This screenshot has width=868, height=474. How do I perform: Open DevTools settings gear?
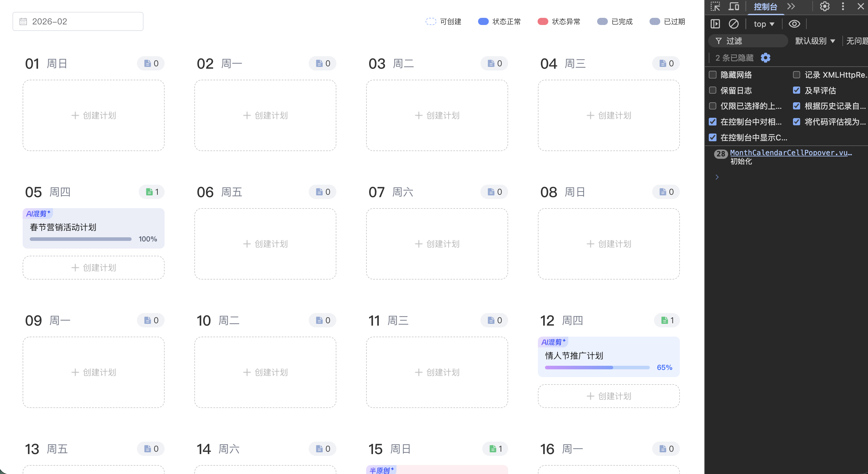point(825,7)
